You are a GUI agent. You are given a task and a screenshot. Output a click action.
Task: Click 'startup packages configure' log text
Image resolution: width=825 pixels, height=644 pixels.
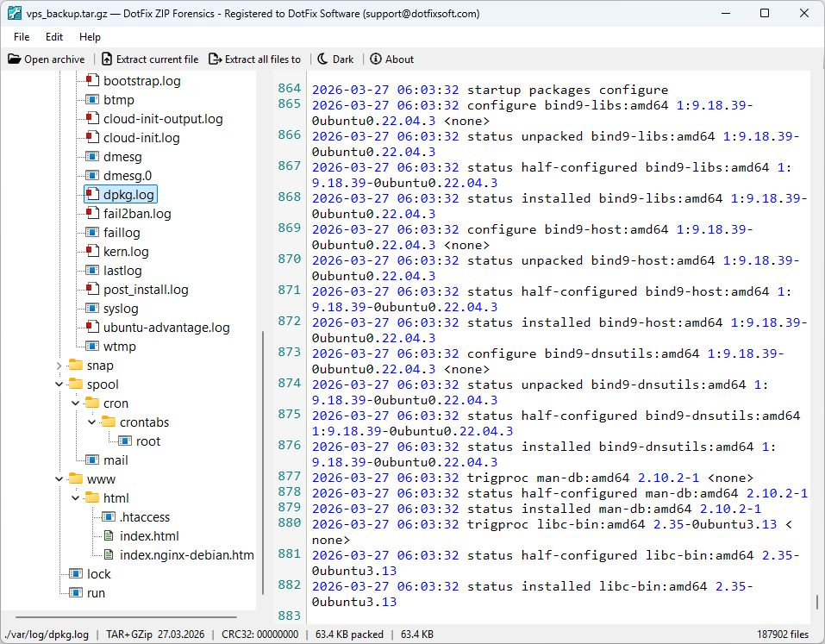(x=568, y=90)
